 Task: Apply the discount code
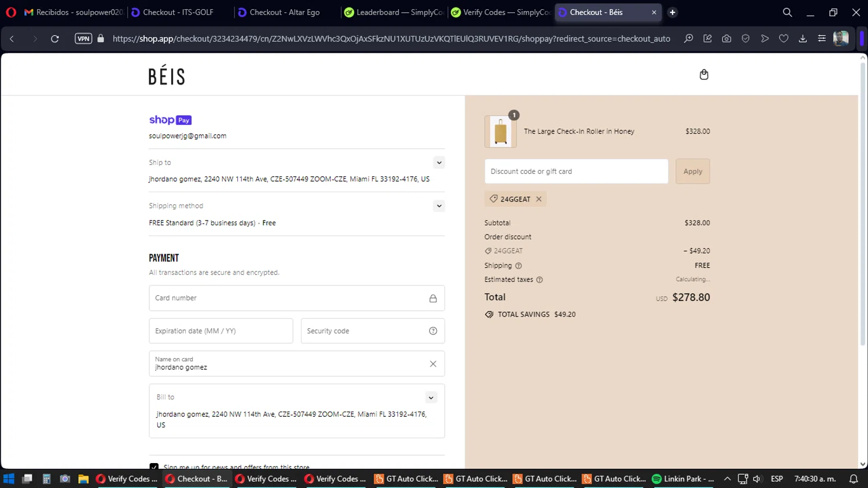[693, 171]
